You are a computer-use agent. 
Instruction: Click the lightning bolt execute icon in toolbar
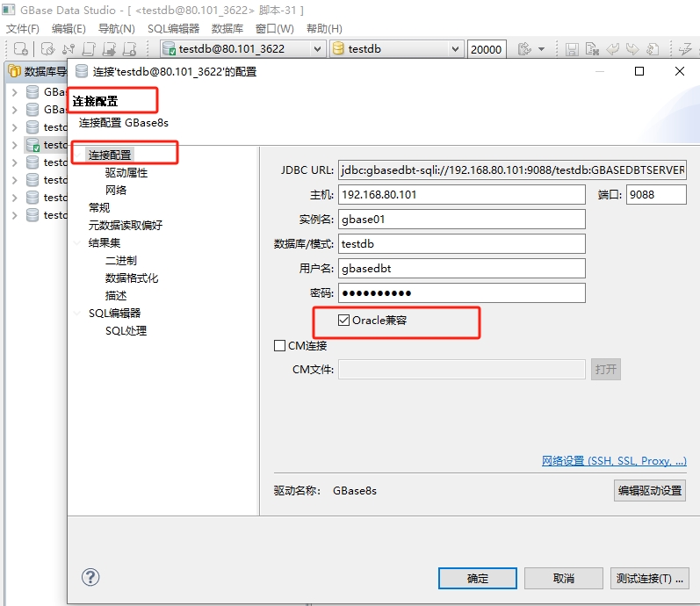pos(685,48)
